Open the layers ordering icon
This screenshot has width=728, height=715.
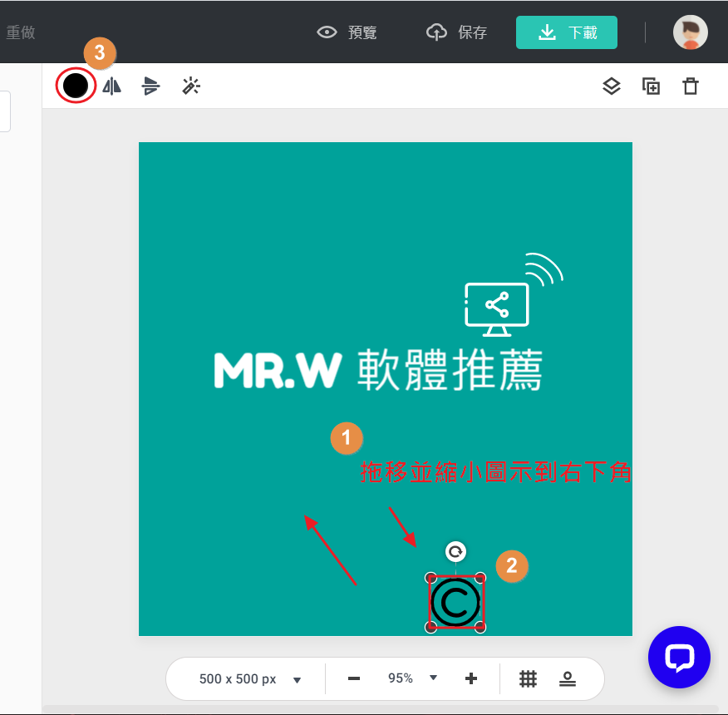coord(612,86)
